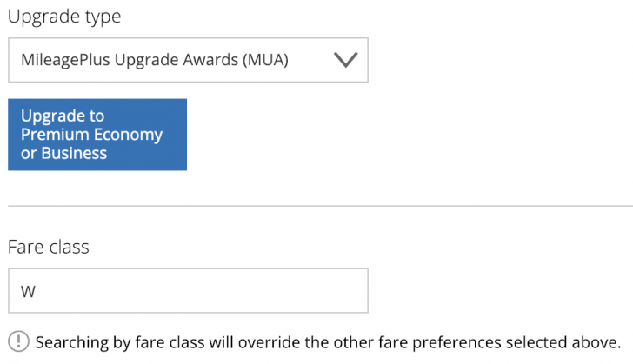
Task: Click the dropdown chevron arrow icon
Action: (x=345, y=60)
